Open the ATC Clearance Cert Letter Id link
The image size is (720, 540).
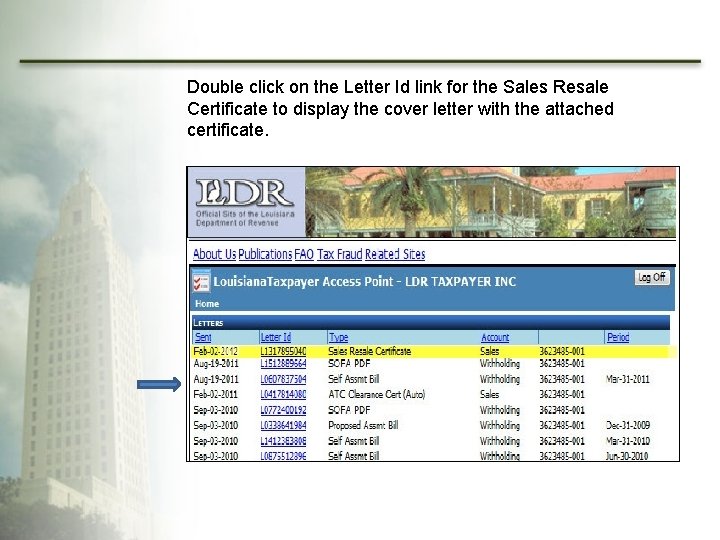pyautogui.click(x=283, y=394)
